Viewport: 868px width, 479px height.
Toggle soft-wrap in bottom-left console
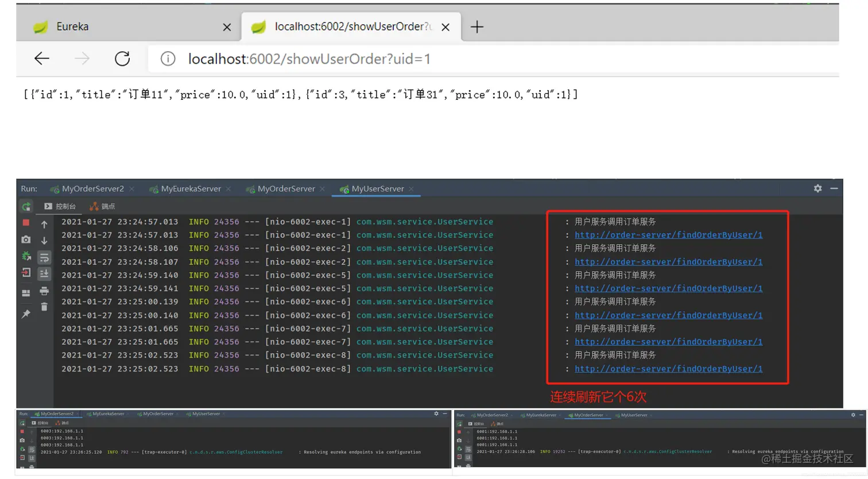tap(32, 449)
